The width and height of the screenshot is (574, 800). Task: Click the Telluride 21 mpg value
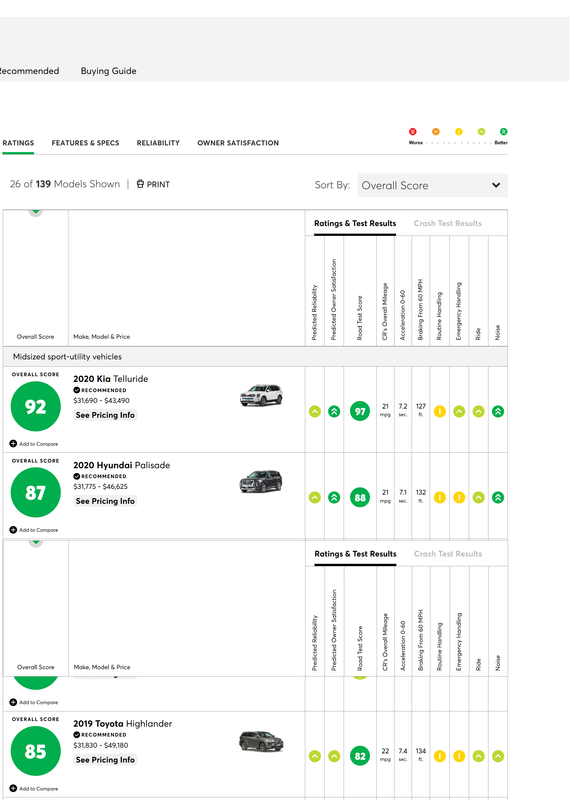(385, 410)
